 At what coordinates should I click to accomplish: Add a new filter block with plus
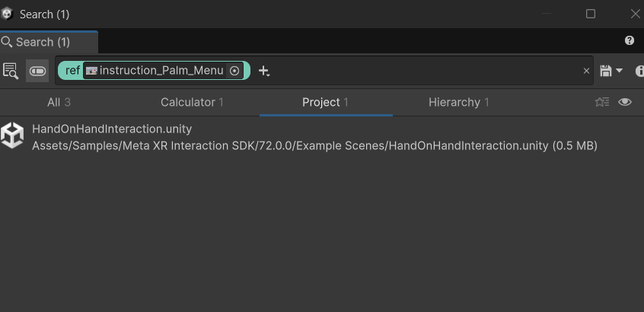click(263, 71)
